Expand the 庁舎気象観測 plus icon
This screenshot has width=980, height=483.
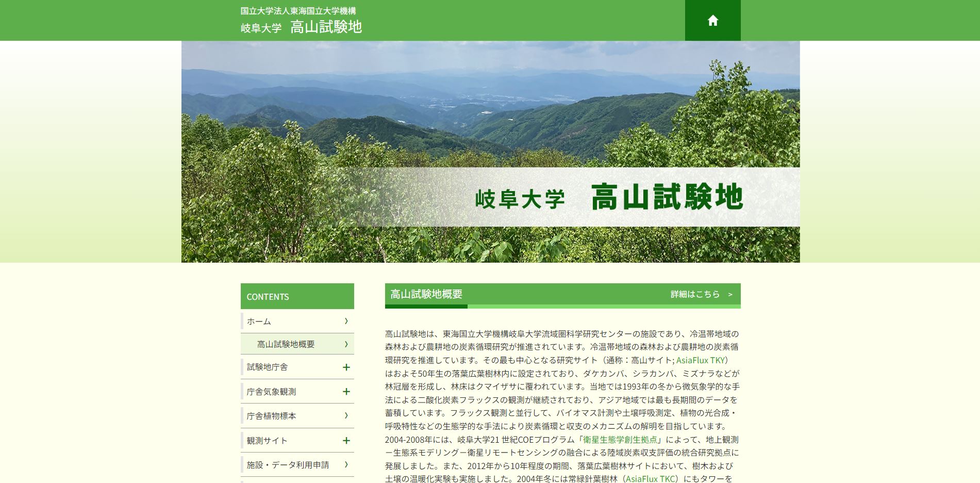[x=346, y=392]
